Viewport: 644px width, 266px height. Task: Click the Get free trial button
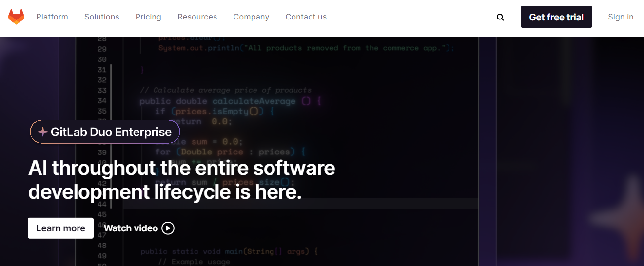point(556,17)
